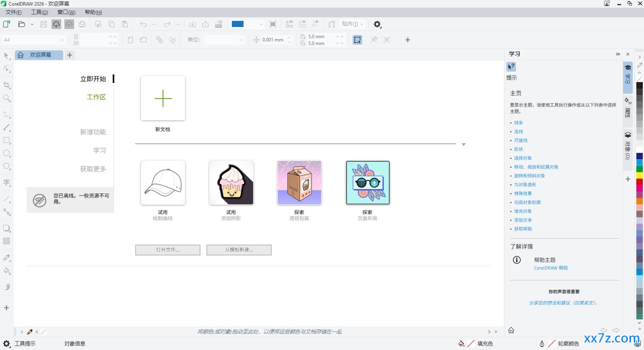Open the CorelDRAW 帮助 link

[551, 268]
